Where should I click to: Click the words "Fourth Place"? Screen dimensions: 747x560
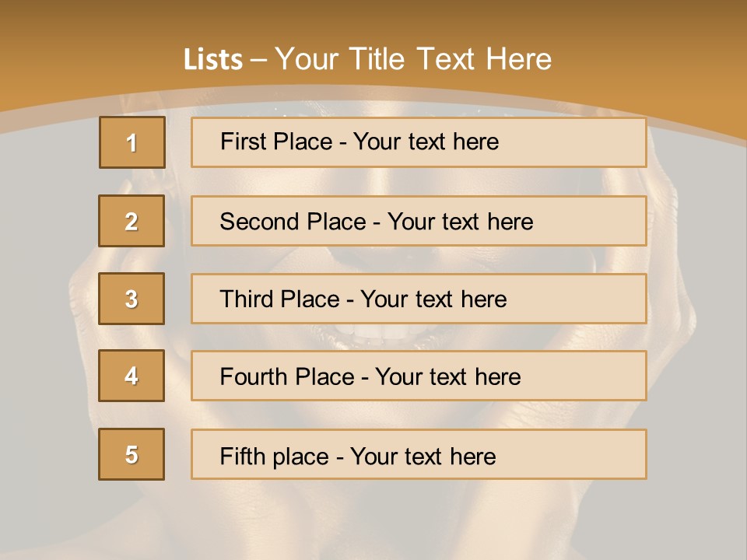[286, 377]
